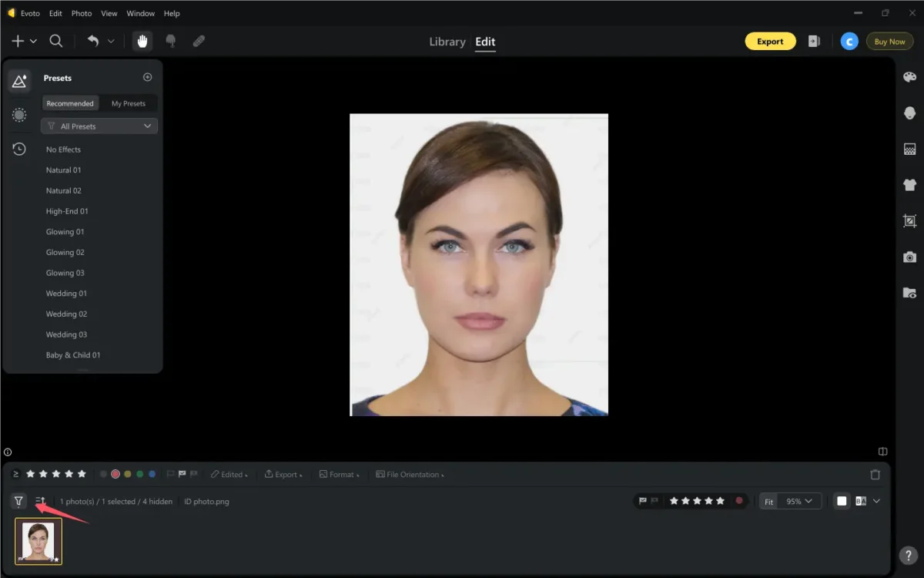Image resolution: width=924 pixels, height=578 pixels.
Task: Open the Window menu
Action: [140, 13]
